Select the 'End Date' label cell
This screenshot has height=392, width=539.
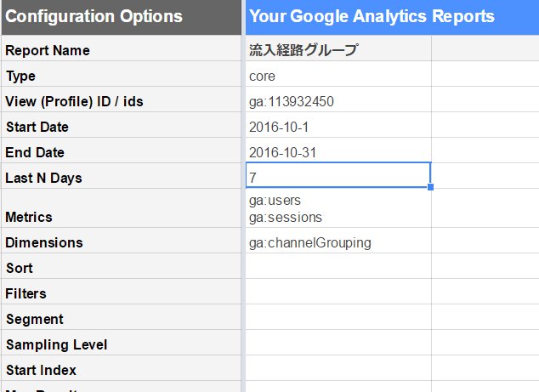[x=122, y=151]
